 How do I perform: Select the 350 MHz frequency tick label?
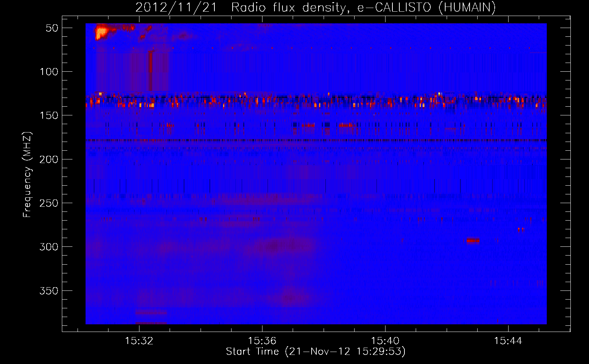[49, 291]
